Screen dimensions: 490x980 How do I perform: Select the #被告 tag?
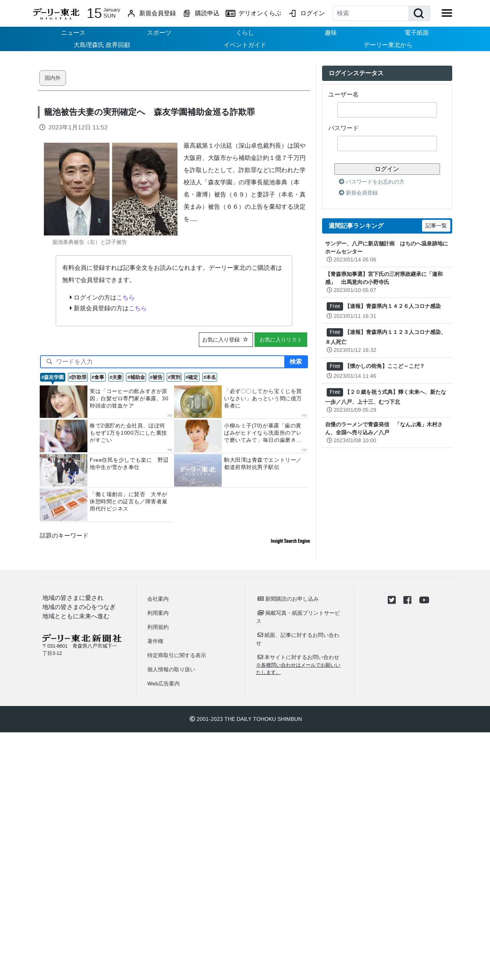click(156, 377)
